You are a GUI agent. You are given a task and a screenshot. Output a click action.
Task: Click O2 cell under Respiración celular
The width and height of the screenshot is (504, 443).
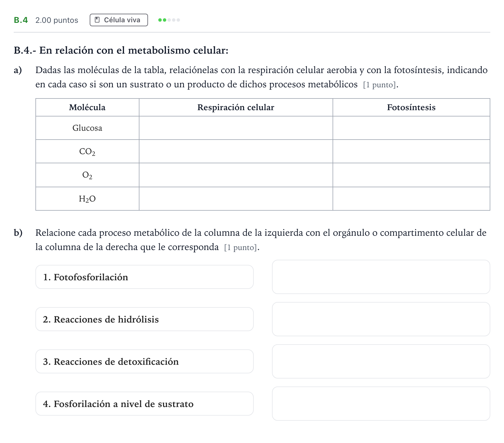click(236, 175)
